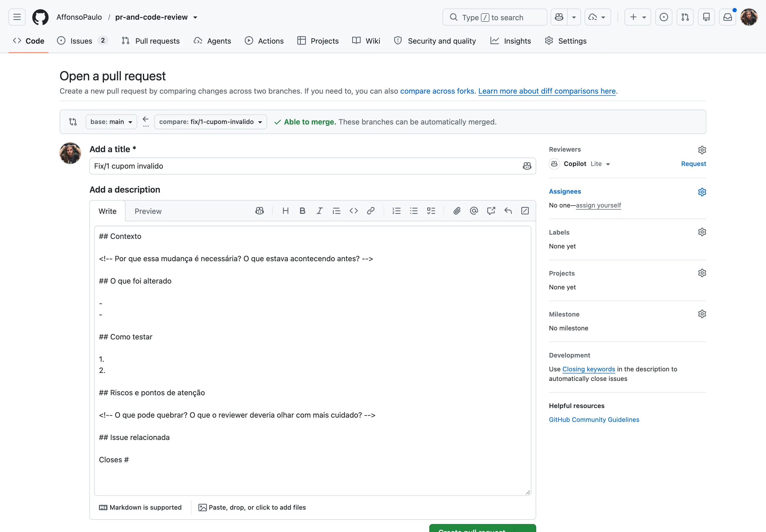
Task: Insert code formatting
Action: (353, 211)
